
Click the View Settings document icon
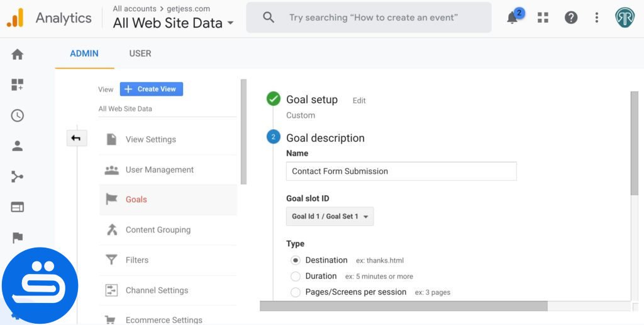point(111,139)
